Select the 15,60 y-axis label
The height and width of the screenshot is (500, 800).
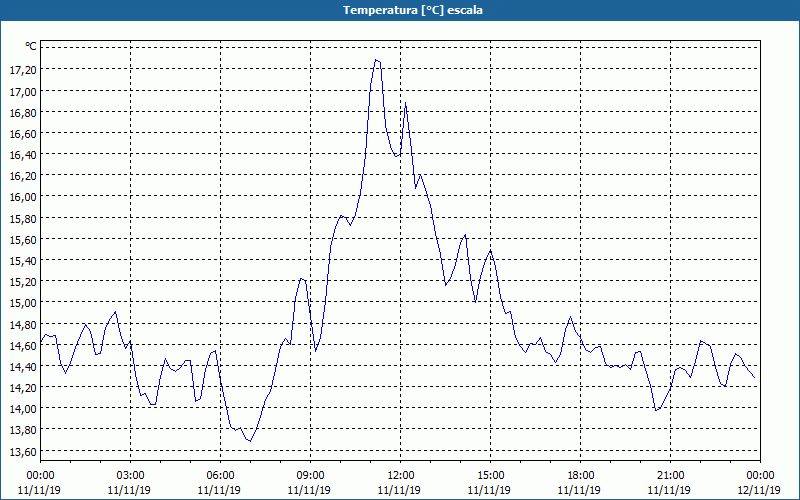[23, 239]
